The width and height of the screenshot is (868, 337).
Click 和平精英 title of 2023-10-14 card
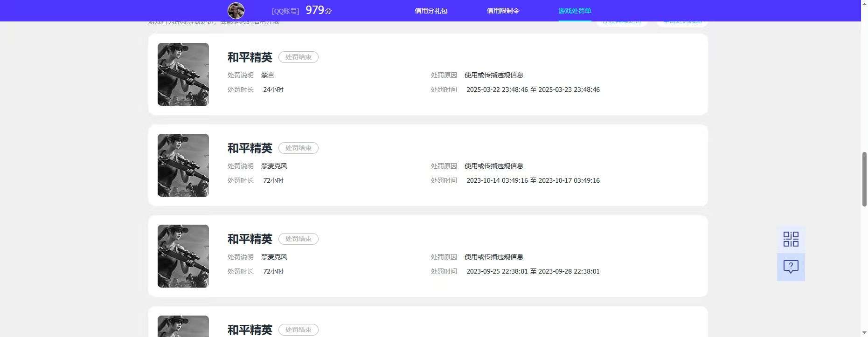[250, 148]
